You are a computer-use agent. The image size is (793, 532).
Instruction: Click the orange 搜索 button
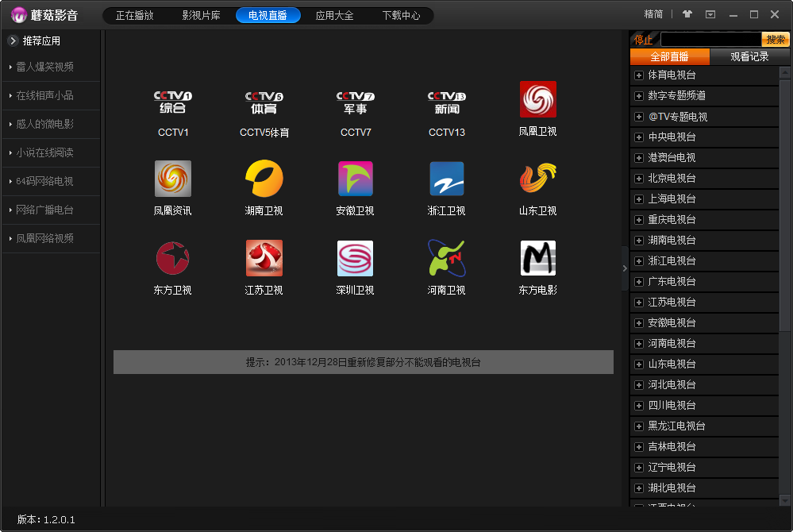[x=776, y=39]
